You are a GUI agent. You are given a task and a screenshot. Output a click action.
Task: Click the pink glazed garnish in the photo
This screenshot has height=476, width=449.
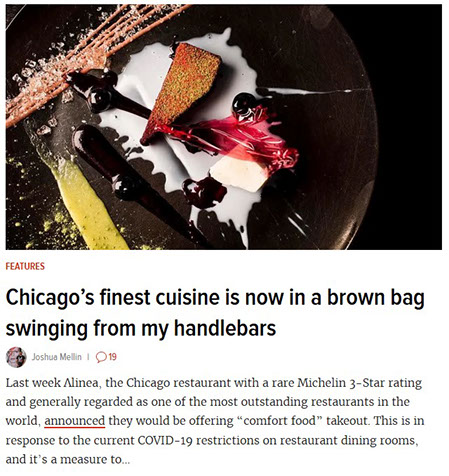[x=233, y=137]
